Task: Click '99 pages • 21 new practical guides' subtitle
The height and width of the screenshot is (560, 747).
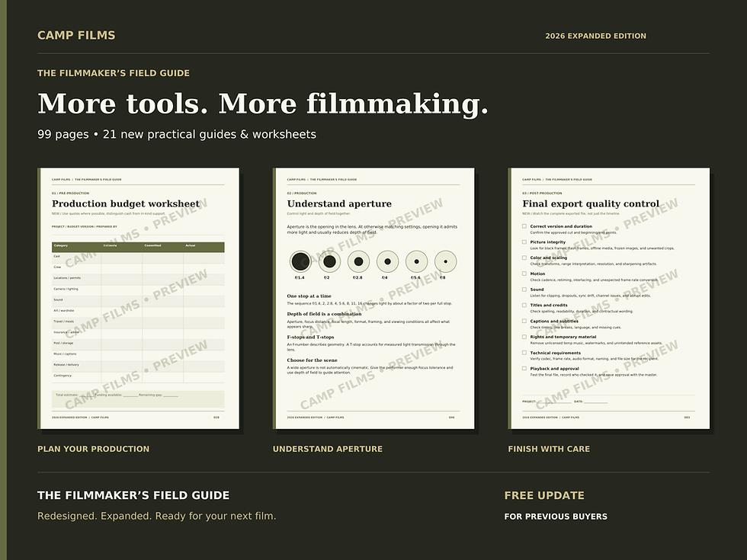Action: click(177, 134)
